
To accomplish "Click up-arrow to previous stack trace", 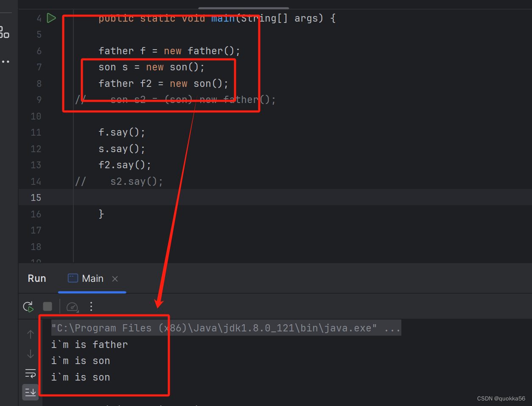I will click(x=31, y=334).
